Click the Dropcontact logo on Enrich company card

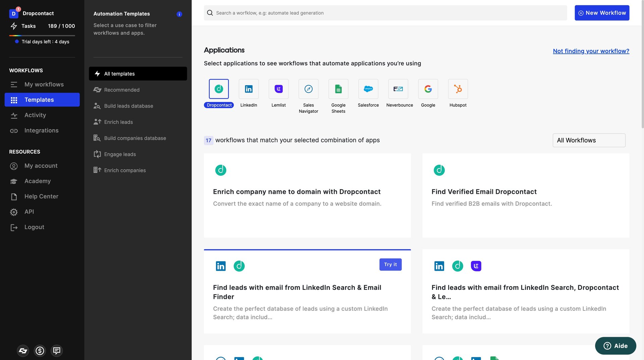pos(221,170)
